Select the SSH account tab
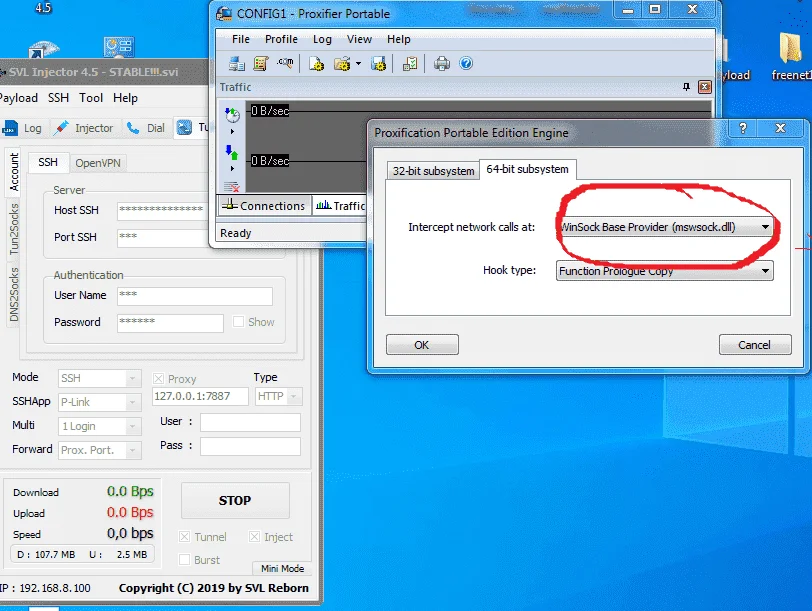Image resolution: width=812 pixels, height=611 pixels. pos(48,163)
